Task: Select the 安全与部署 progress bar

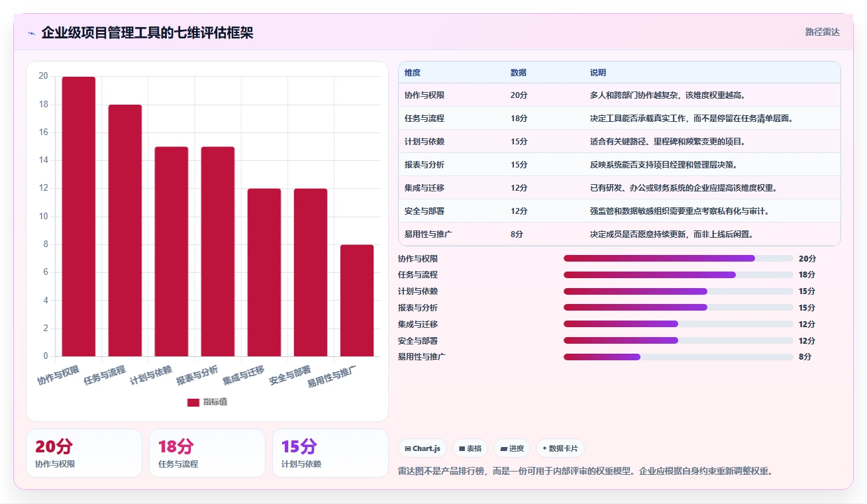Action: click(678, 340)
